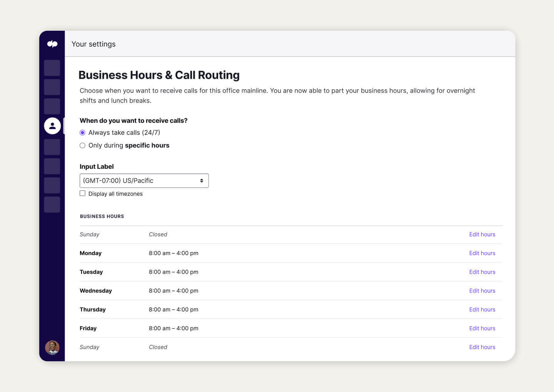
Task: Click Wednesday's '8:00 am – 4:00 pm' hours
Action: (x=174, y=291)
